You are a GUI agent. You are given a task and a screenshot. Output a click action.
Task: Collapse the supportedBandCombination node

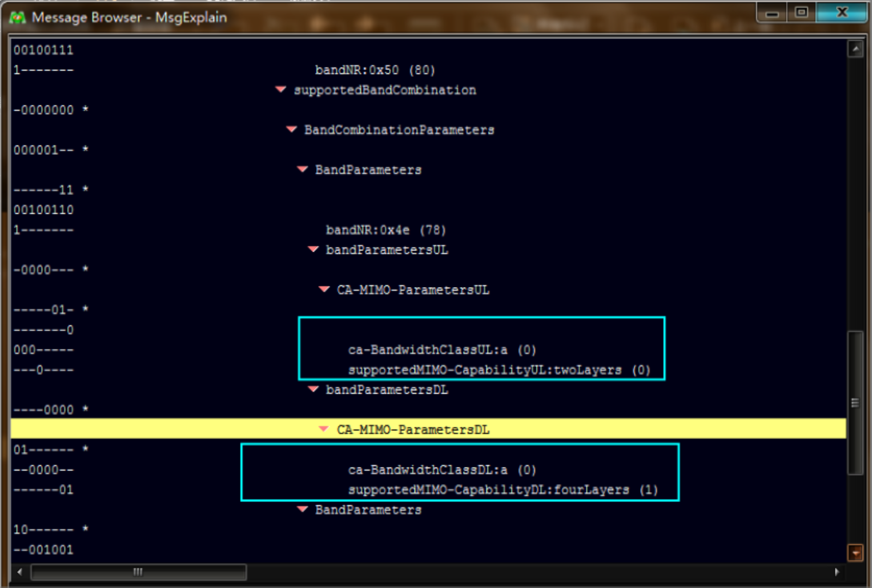click(281, 89)
